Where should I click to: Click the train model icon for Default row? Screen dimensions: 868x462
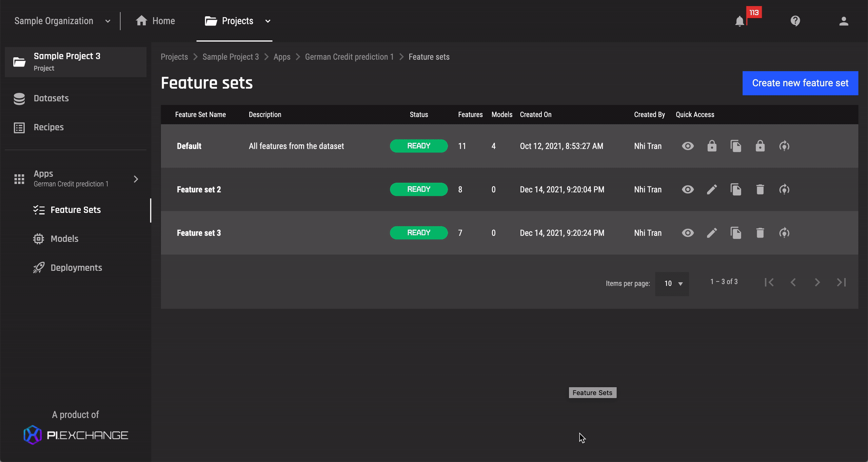[x=784, y=146]
